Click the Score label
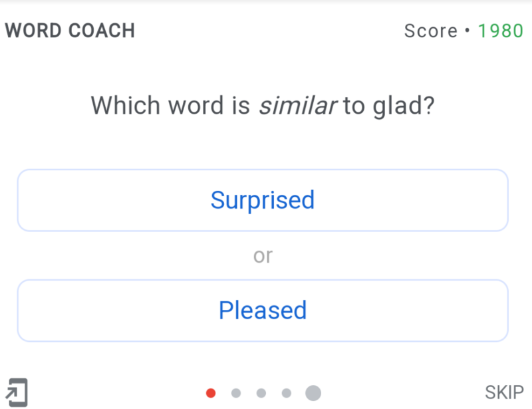Screen dimensions: 532x409 [x=431, y=31]
